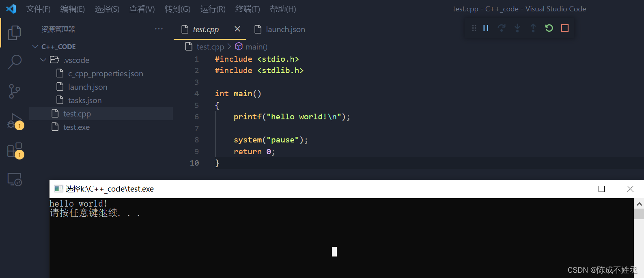Open the 帮助(H) menu
Image resolution: width=644 pixels, height=278 pixels.
[x=283, y=9]
